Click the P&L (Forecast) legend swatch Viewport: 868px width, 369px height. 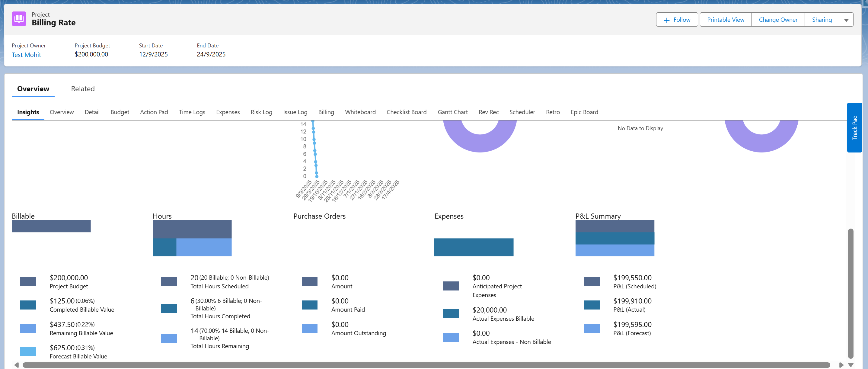point(592,328)
